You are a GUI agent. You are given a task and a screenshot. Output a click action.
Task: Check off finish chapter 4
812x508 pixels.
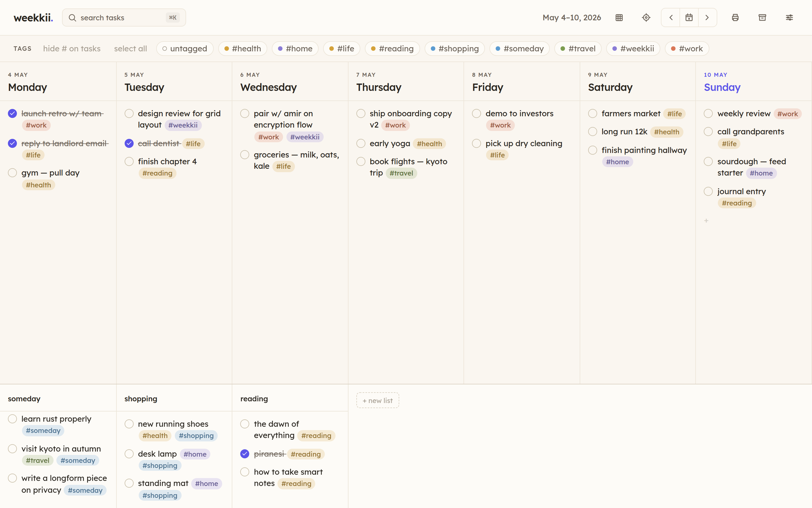click(129, 162)
